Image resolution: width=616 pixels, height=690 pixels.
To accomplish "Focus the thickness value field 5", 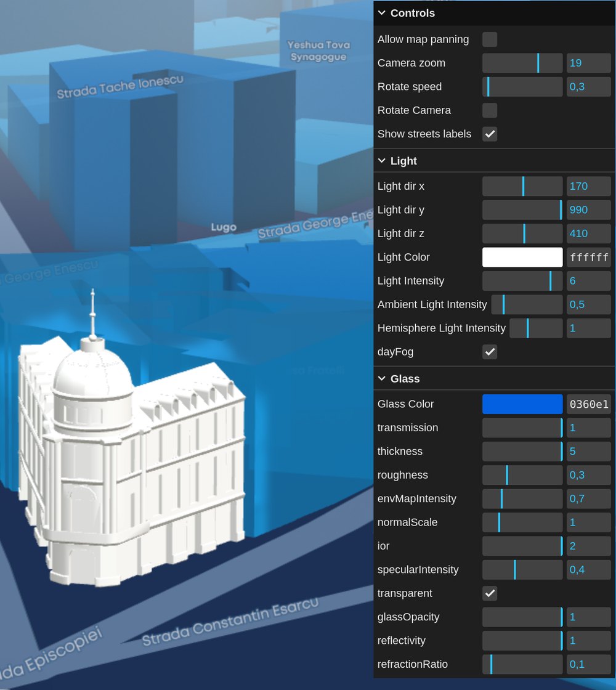I will point(589,452).
